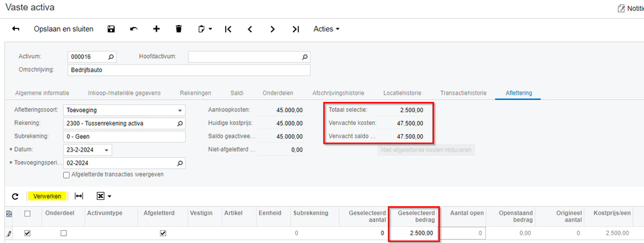
Task: Open the clipboard paste dropdown
Action: click(x=205, y=29)
